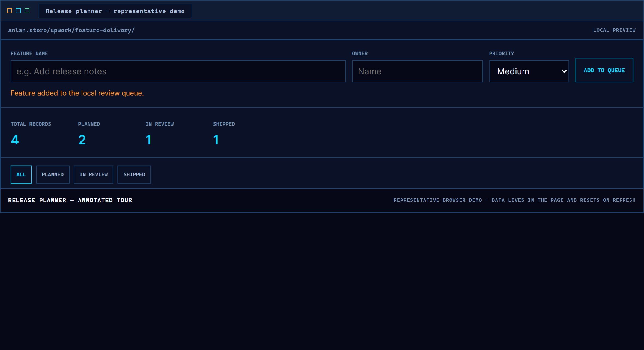Click the orange window control square
The height and width of the screenshot is (350, 644).
[x=10, y=11]
